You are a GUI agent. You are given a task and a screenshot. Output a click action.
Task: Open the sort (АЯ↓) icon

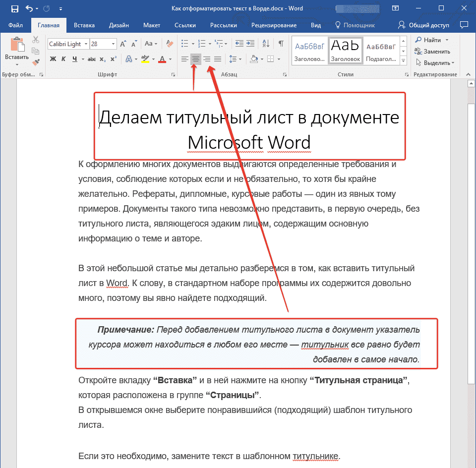[266, 43]
